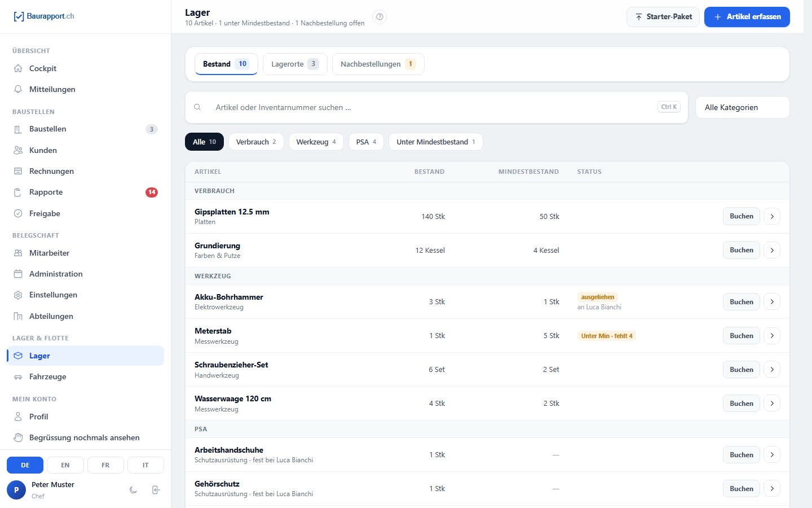Click the search magnifier icon
Viewport: 812px width, 508px height.
coord(197,107)
